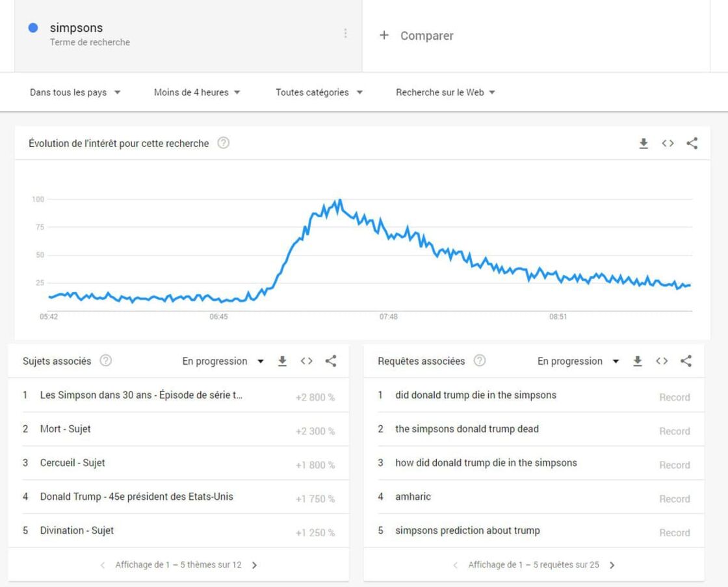
Task: Open the Toutes catégories filter
Action: tap(319, 92)
